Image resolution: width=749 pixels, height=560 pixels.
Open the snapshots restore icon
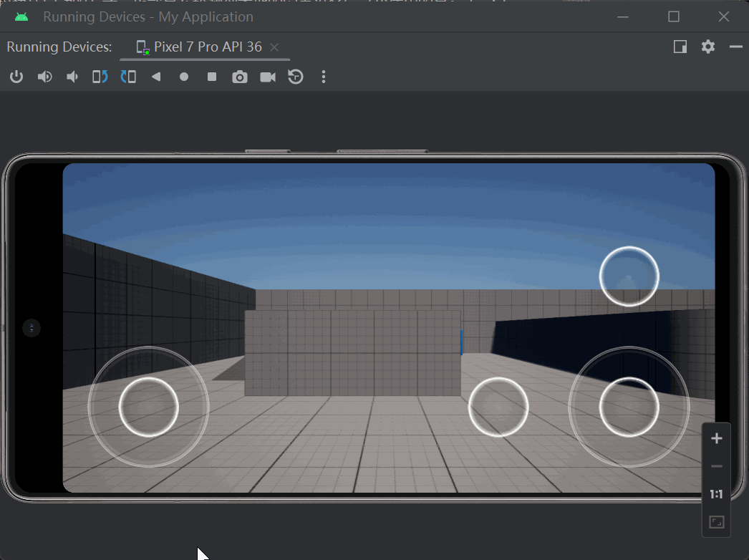pyautogui.click(x=296, y=77)
